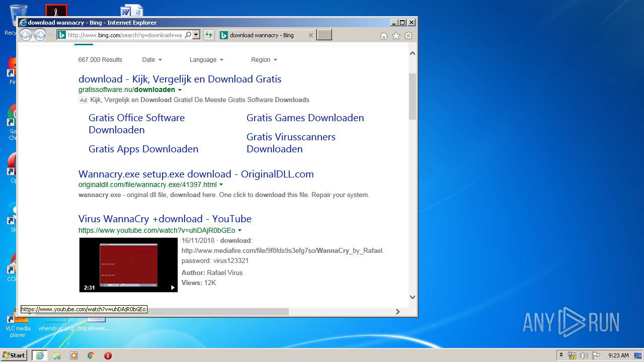Play the WannaCry YouTube video thumbnail
The width and height of the screenshot is (644, 362).
128,265
